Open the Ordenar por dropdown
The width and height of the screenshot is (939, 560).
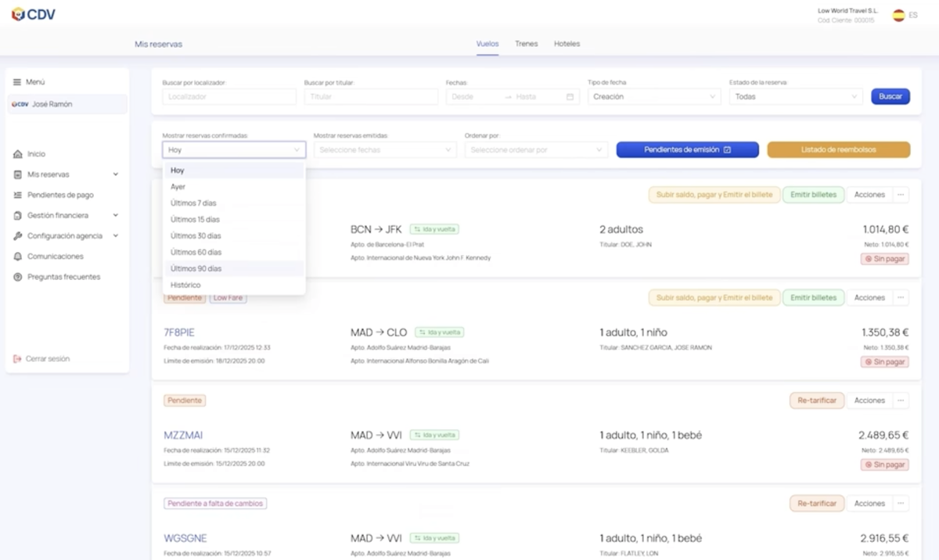[536, 150]
